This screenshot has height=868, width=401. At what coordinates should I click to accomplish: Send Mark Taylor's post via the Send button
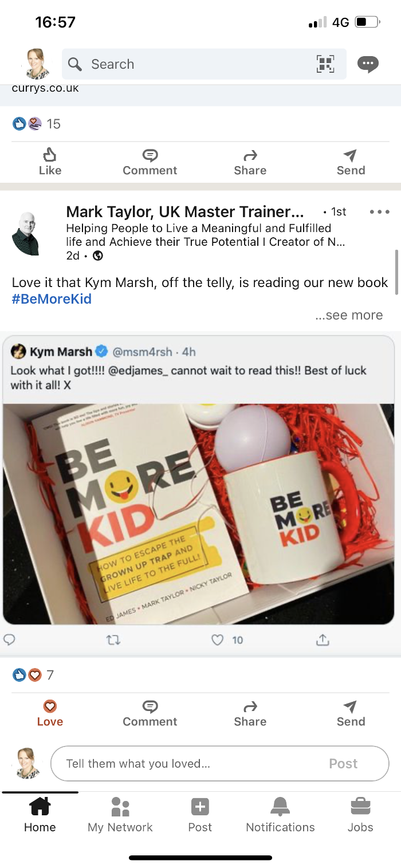[x=351, y=713]
